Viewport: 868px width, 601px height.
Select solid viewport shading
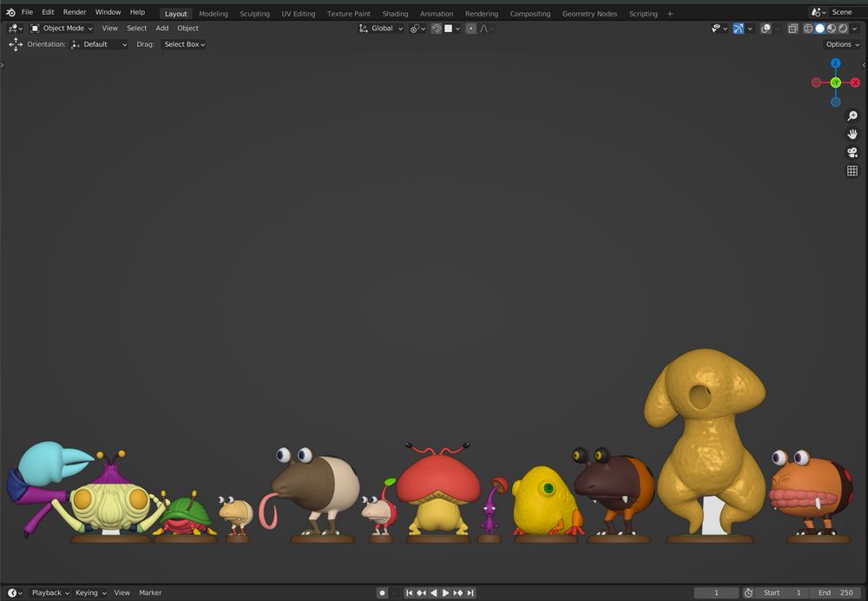[820, 29]
